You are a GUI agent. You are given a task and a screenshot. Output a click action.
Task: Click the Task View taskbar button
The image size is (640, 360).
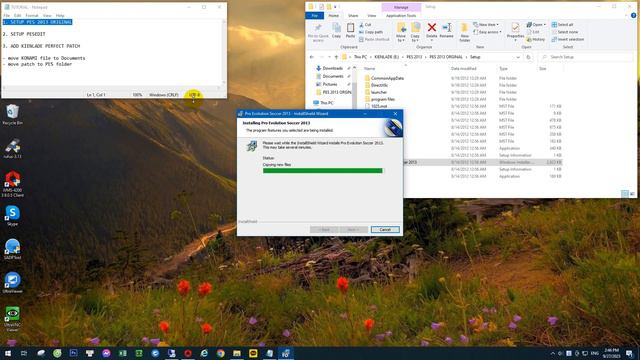[x=24, y=353]
